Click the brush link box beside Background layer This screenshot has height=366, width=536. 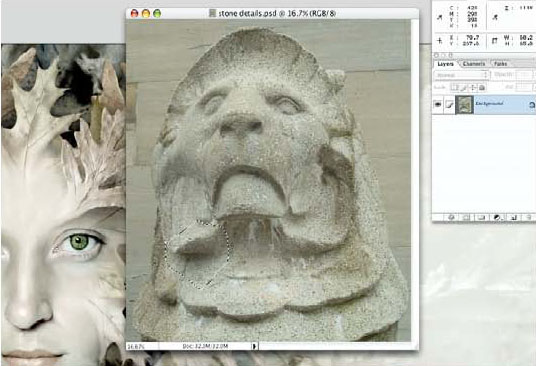[449, 105]
